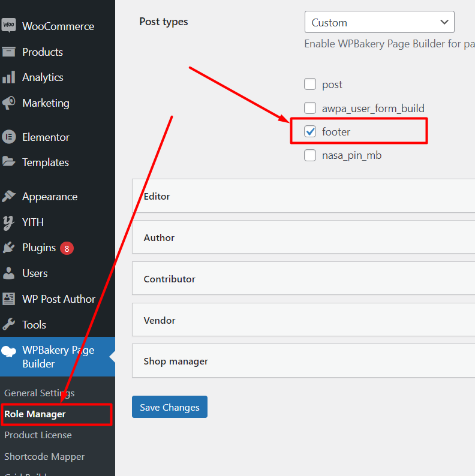Enable the post checkbox
Screen dimensions: 475x476
click(310, 84)
